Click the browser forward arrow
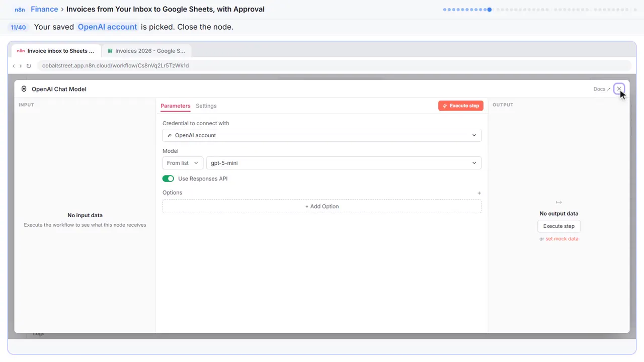The width and height of the screenshot is (644, 362). click(x=21, y=66)
